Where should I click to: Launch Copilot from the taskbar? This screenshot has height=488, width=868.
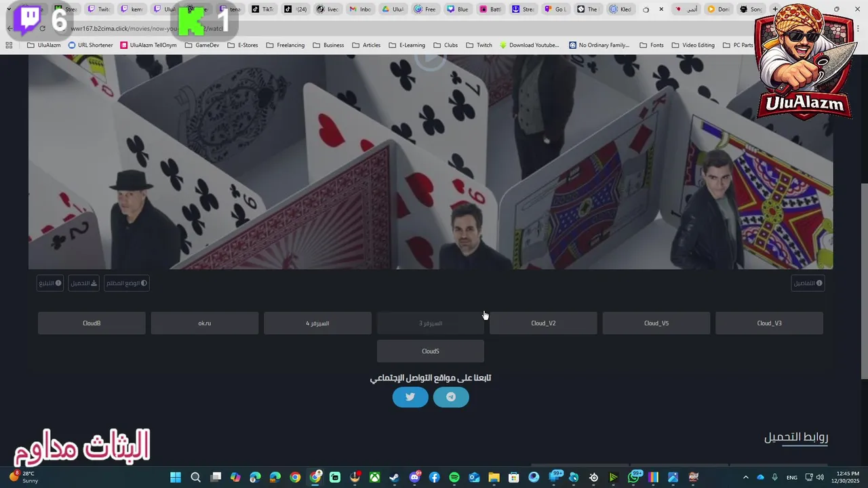235,477
